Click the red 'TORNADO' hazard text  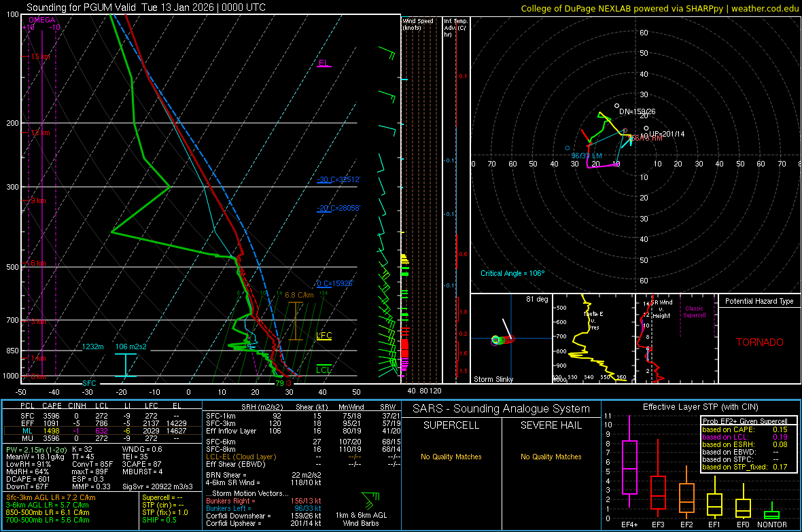click(760, 342)
